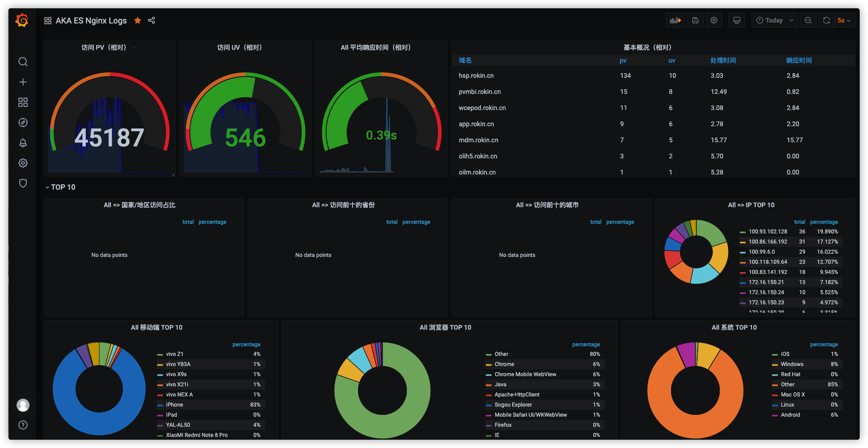Click the hsp.rokin.cn table cell
Image resolution: width=868 pixels, height=448 pixels.
pyautogui.click(x=476, y=76)
